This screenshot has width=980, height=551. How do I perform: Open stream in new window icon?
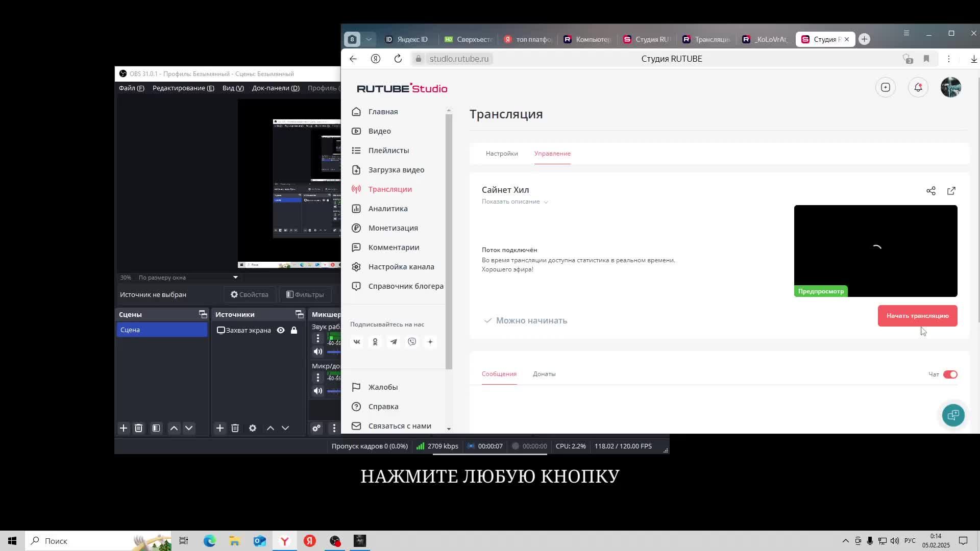point(951,191)
